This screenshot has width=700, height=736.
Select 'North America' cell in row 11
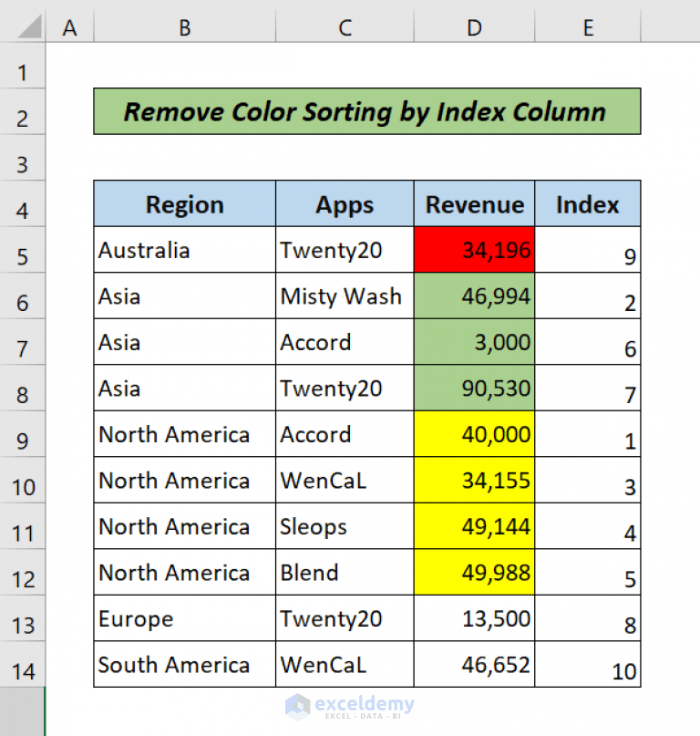[x=184, y=526]
